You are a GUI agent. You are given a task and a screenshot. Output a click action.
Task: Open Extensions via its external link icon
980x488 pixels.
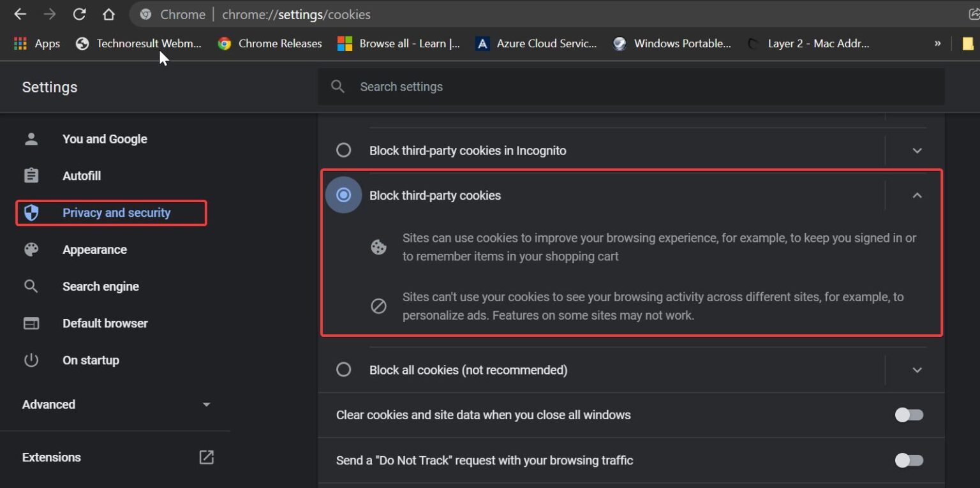[205, 457]
